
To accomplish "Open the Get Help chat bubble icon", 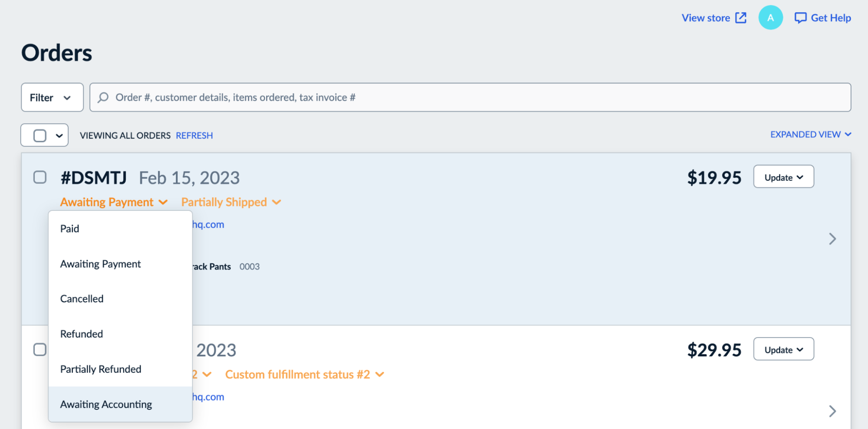I will (801, 17).
